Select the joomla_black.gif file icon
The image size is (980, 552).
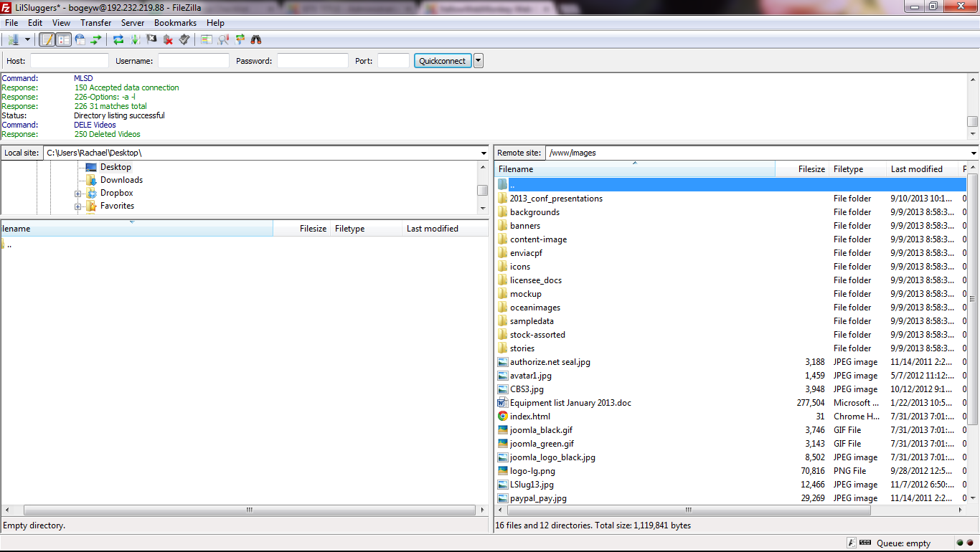tap(503, 430)
